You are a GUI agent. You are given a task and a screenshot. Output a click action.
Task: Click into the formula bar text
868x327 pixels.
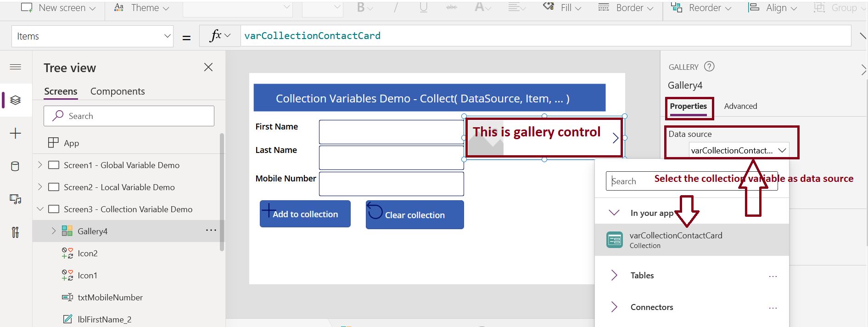pyautogui.click(x=312, y=36)
